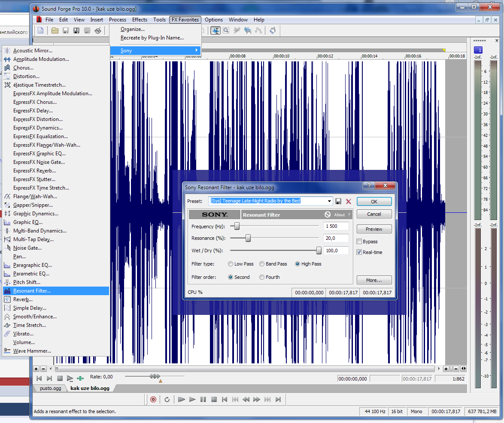504x423 pixels.
Task: Click the Save disk icon in toolbar
Action: 66,30
